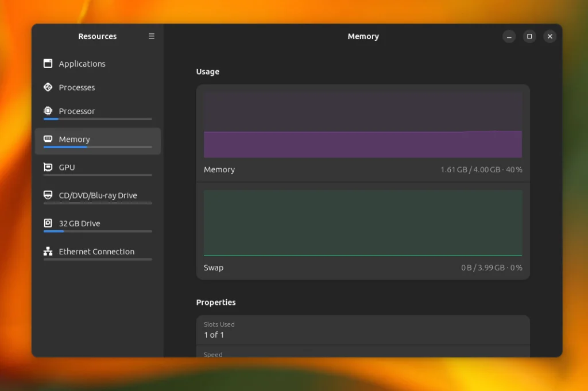The height and width of the screenshot is (391, 588).
Task: Click the purple Memory usage graph
Action: point(363,125)
